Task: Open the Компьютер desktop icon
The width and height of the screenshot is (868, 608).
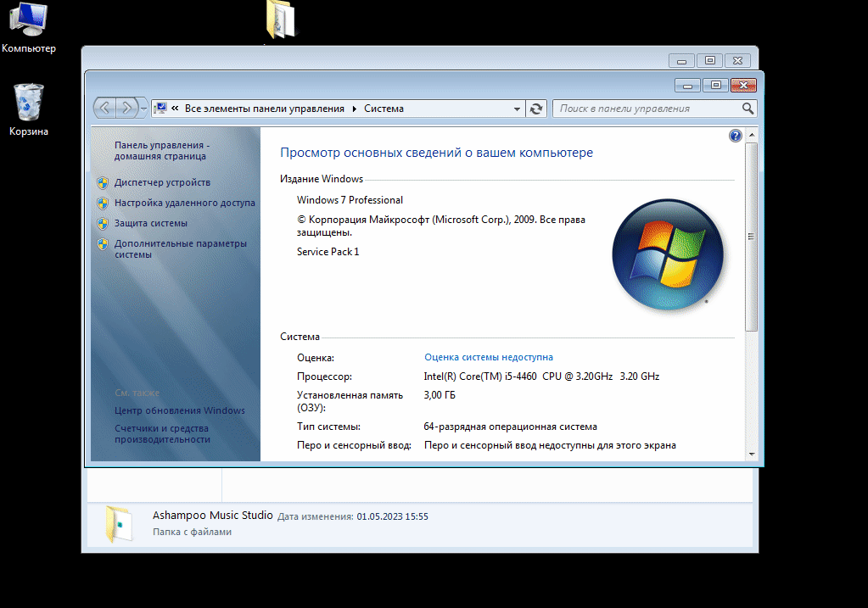Action: tap(29, 26)
